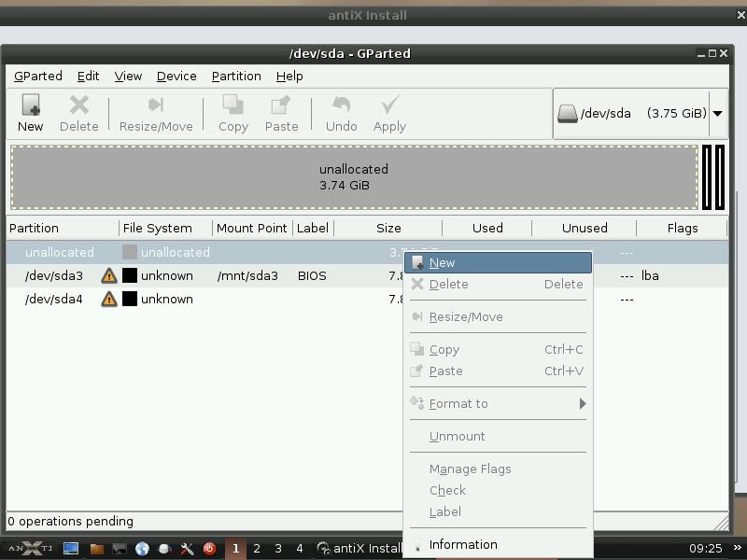
Task: Expand the Format to submenu arrow
Action: click(x=582, y=404)
